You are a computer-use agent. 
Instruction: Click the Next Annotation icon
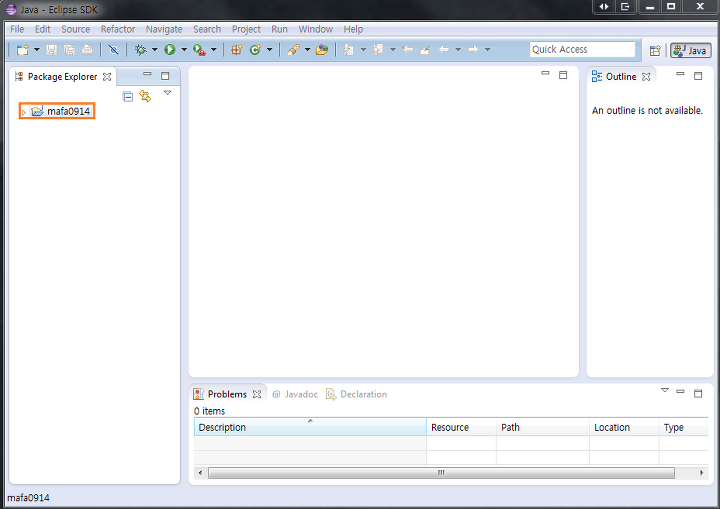click(x=349, y=50)
